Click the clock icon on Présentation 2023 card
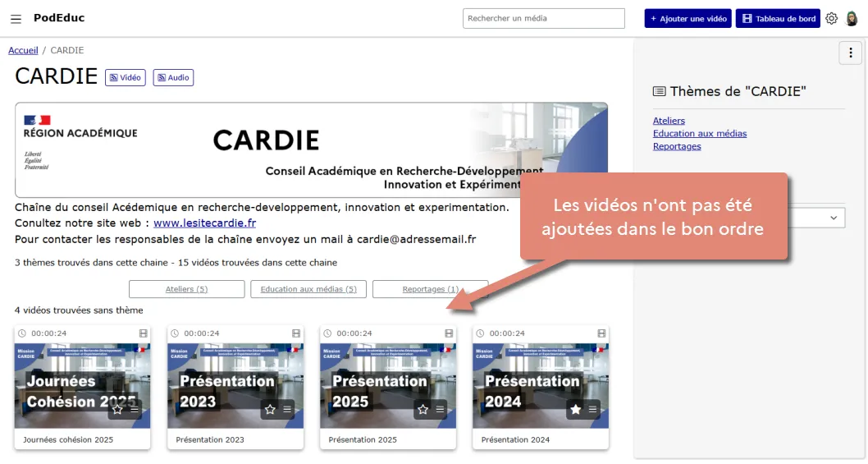The width and height of the screenshot is (868, 464). coord(175,333)
